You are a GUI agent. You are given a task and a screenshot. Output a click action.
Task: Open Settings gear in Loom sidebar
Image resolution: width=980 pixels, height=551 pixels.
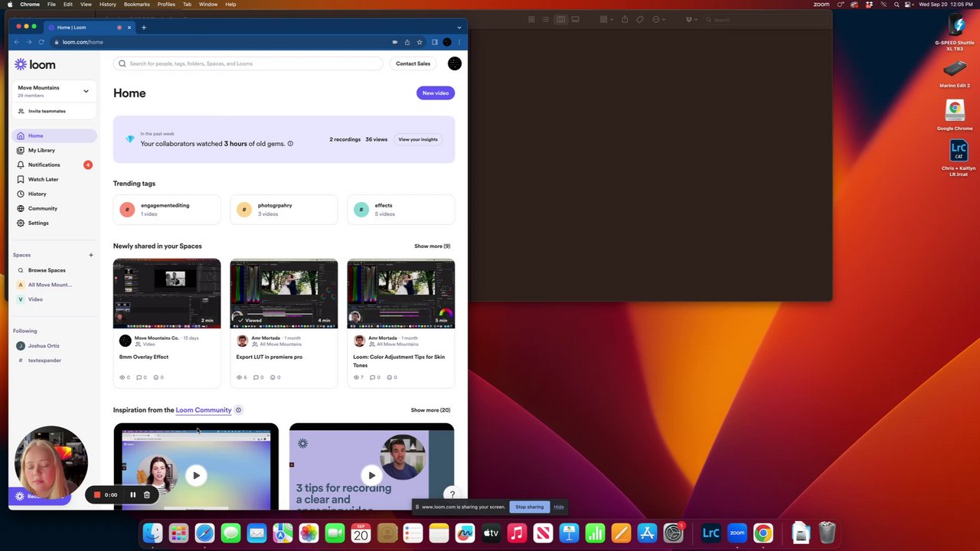[x=54, y=223]
